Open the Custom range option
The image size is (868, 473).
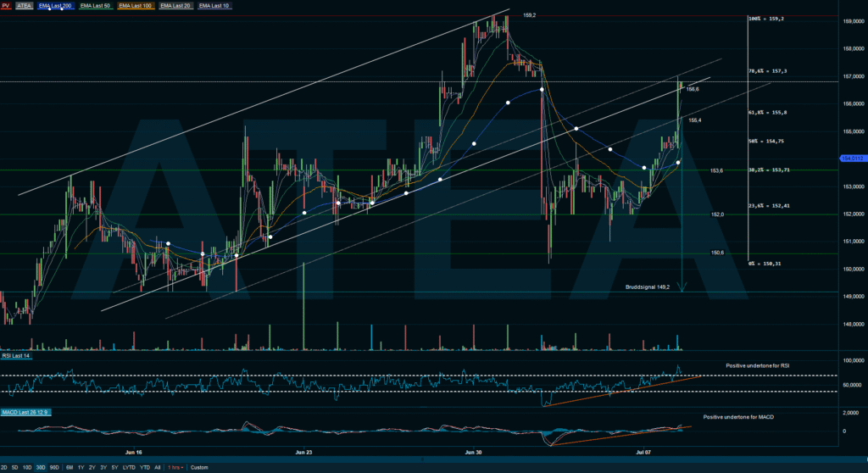[x=199, y=467]
